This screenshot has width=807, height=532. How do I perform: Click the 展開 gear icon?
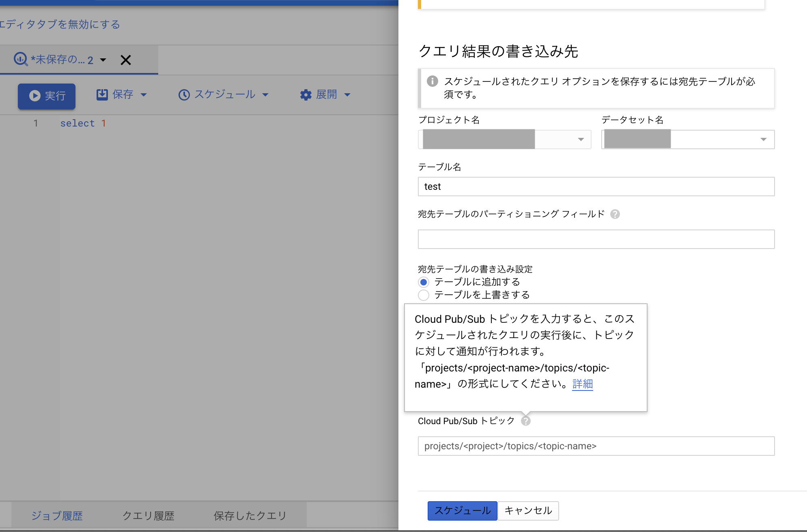306,95
